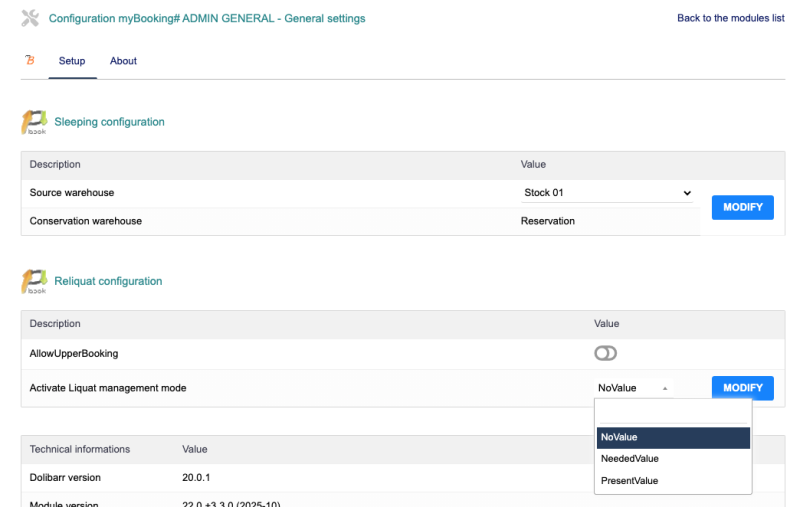Viewport: 800px width, 507px height.
Task: Toggle the AllowUpperBooking switch
Action: [x=606, y=353]
